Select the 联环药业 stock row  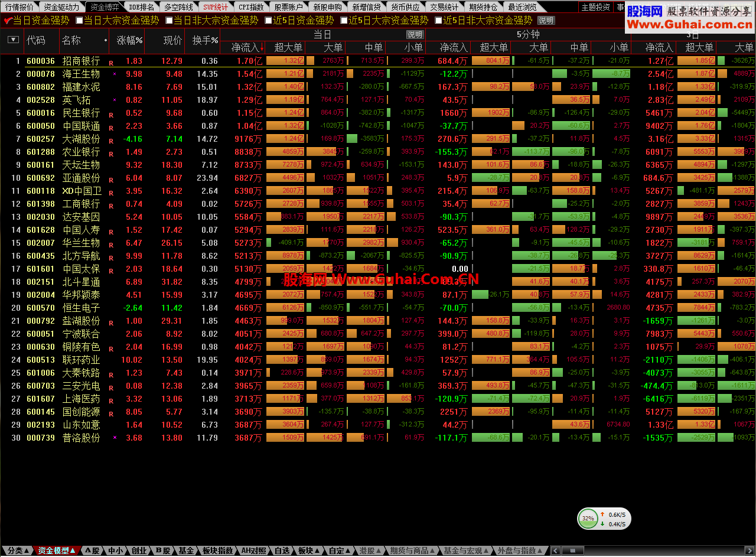click(378, 360)
